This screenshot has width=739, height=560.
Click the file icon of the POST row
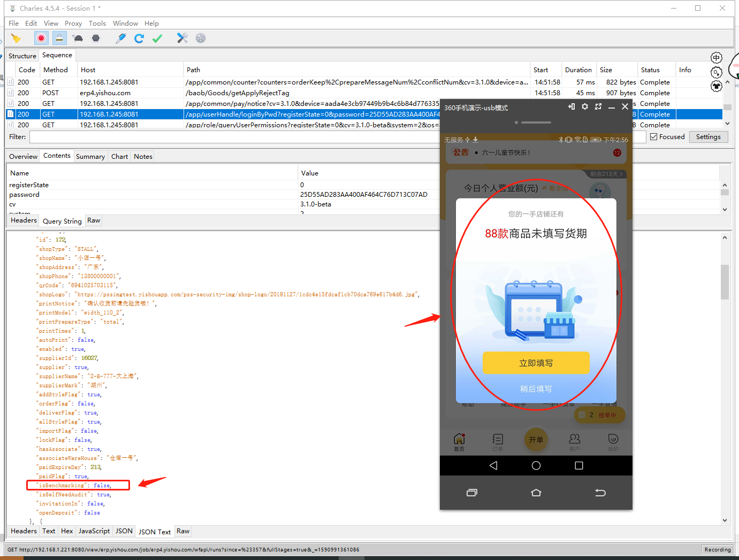[11, 93]
